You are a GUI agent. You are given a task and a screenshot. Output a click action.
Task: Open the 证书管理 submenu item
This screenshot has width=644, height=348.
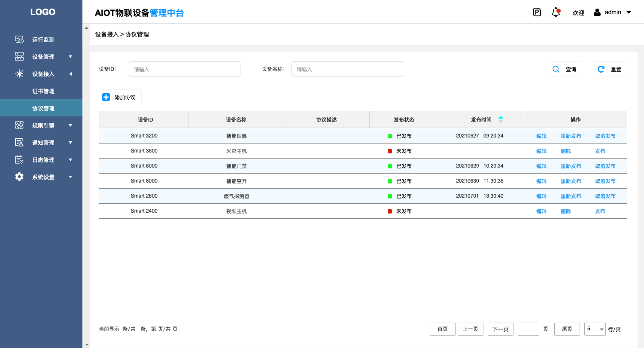[x=43, y=91]
